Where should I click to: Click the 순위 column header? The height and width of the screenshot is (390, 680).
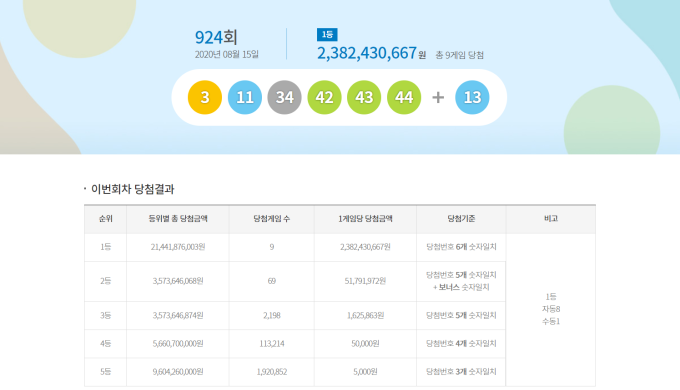tap(105, 219)
